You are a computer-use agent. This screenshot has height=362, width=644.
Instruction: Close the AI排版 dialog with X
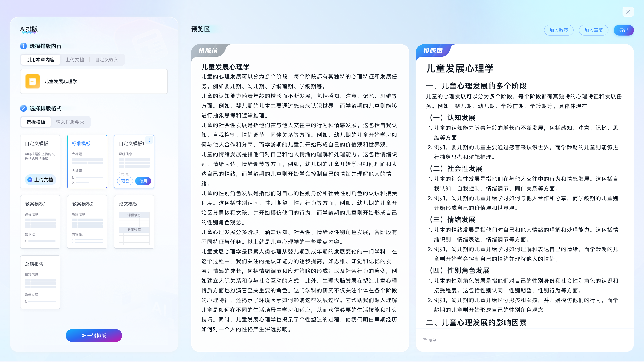[628, 12]
